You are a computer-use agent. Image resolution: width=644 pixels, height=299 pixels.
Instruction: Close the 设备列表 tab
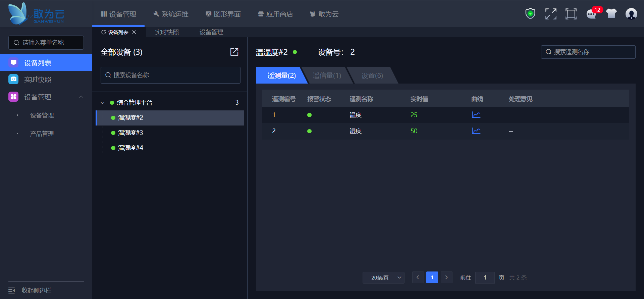click(x=134, y=32)
